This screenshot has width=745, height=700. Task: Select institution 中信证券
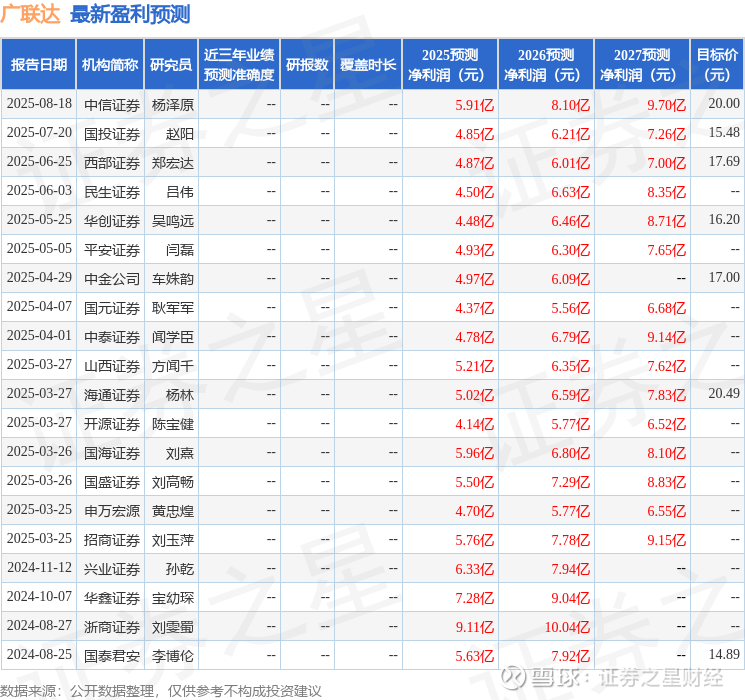click(112, 105)
